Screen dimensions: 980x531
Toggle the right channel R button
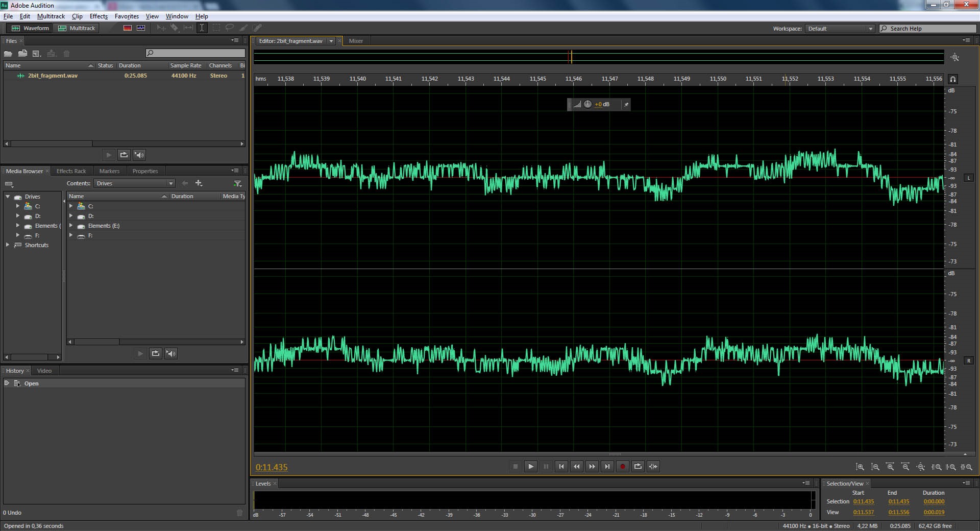(968, 360)
